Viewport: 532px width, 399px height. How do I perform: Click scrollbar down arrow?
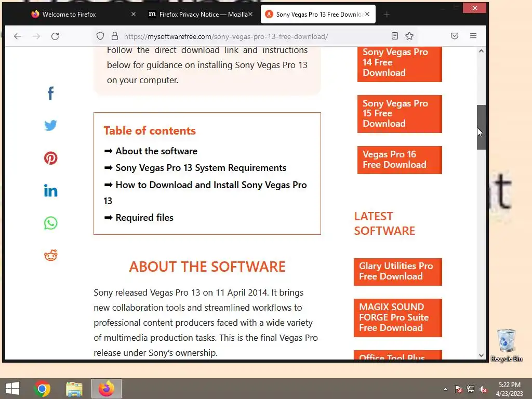tap(481, 355)
